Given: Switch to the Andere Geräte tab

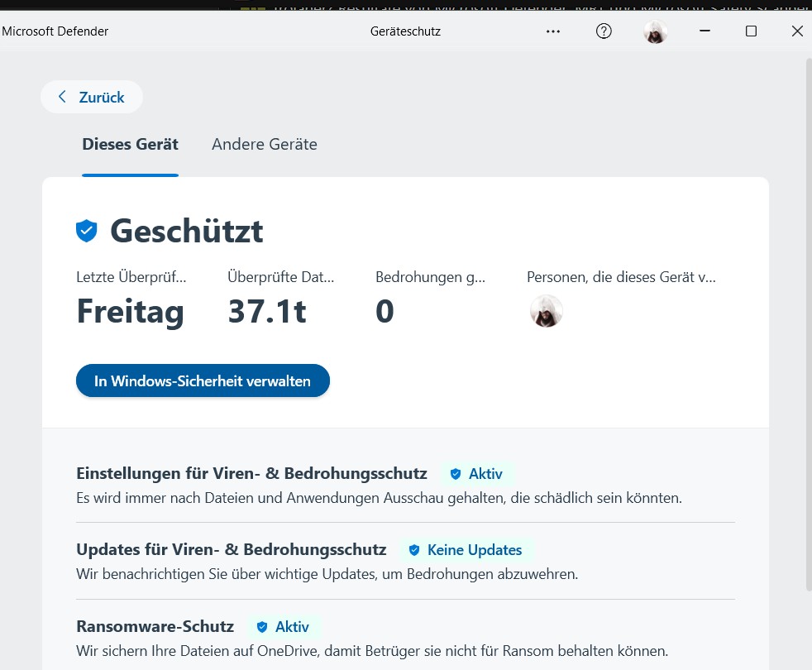Looking at the screenshot, I should coord(264,144).
